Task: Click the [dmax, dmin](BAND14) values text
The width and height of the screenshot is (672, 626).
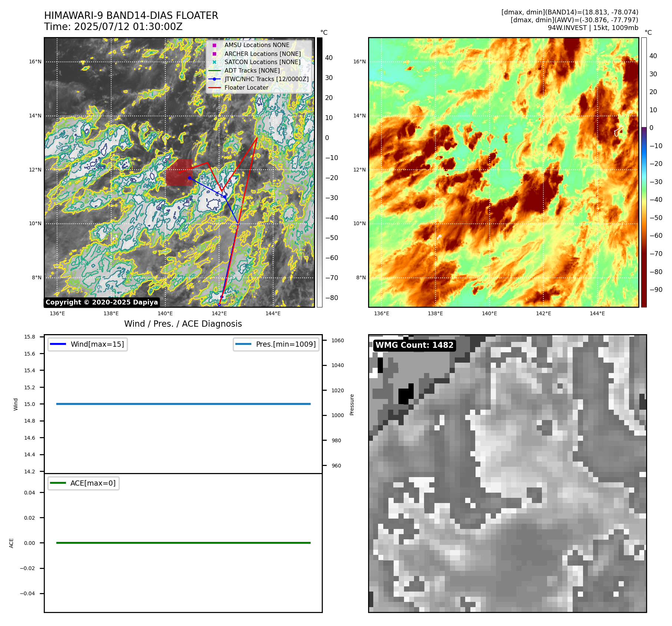Action: pyautogui.click(x=570, y=12)
